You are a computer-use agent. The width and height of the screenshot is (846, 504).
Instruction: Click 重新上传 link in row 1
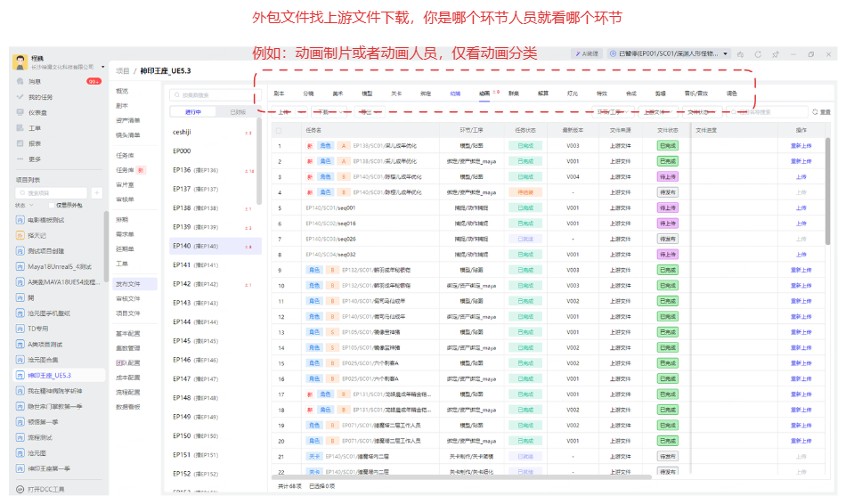(801, 146)
